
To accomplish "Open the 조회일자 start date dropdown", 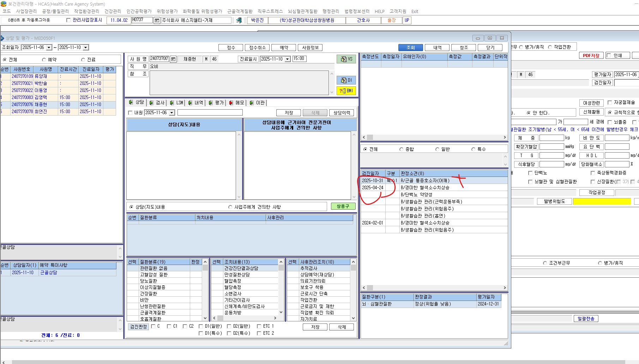I will (x=49, y=47).
